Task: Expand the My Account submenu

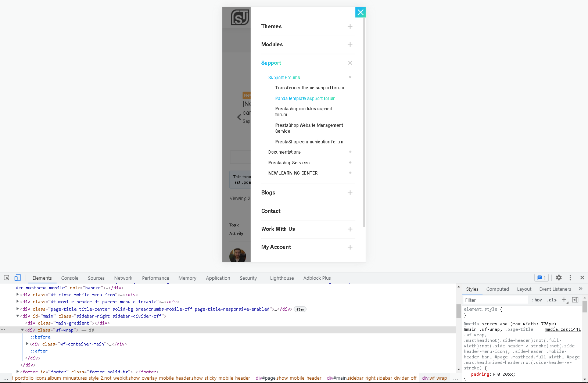Action: 350,247
